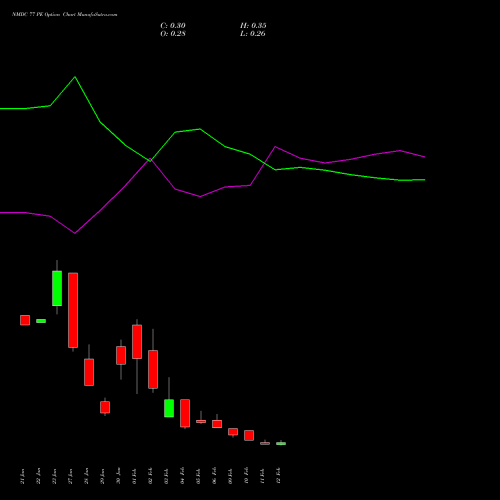Select the close value C: 0.30

coord(173,26)
